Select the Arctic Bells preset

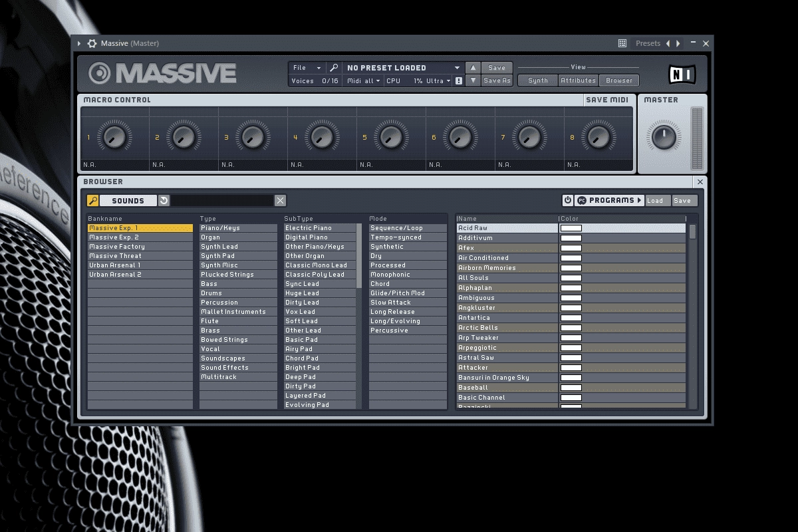tap(507, 328)
